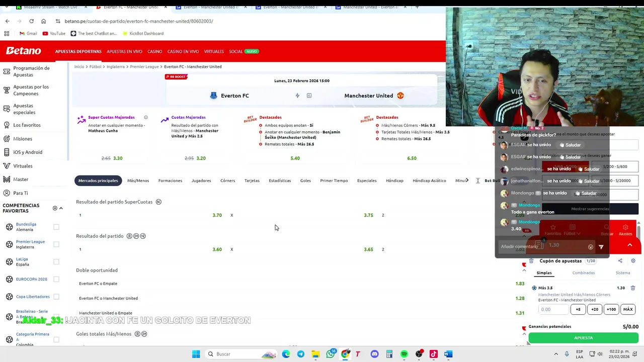
Task: Place bet with the APUESTA button
Action: pyautogui.click(x=583, y=338)
